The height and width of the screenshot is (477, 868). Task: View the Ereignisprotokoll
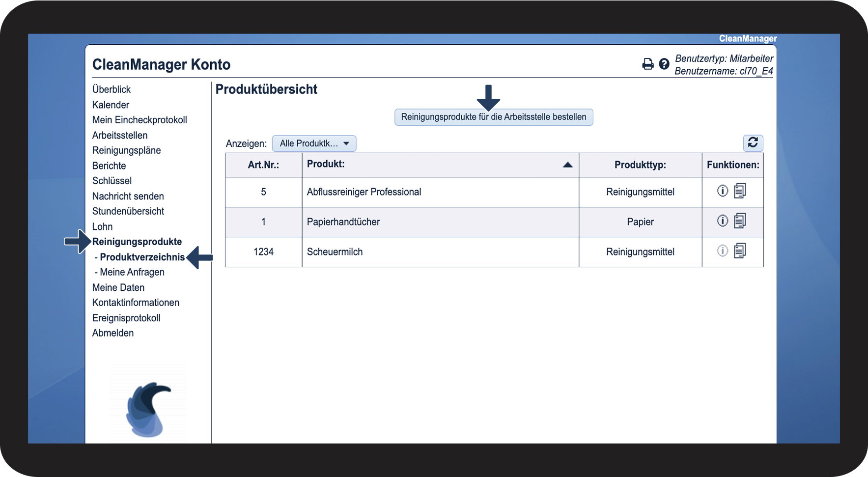click(126, 318)
